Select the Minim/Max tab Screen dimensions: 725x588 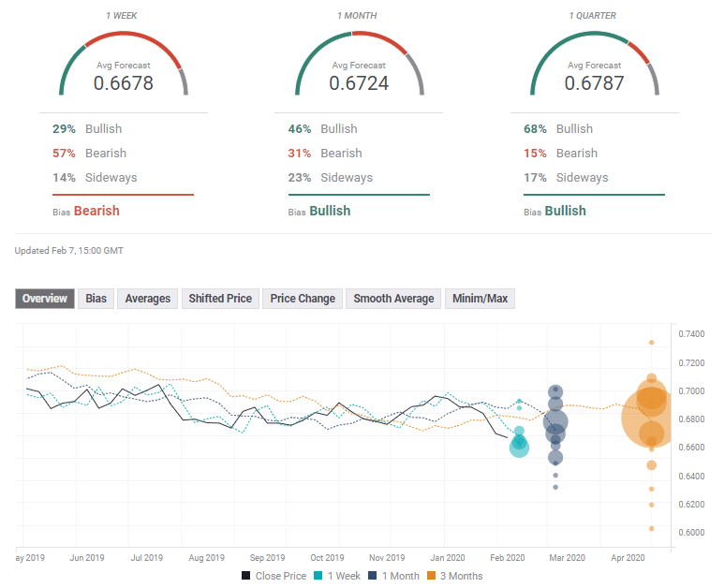pyautogui.click(x=480, y=299)
